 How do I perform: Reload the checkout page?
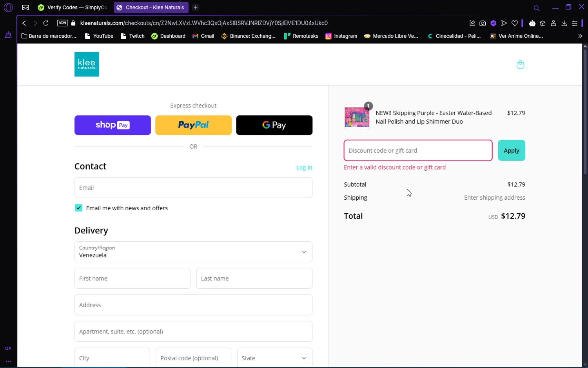click(x=46, y=23)
